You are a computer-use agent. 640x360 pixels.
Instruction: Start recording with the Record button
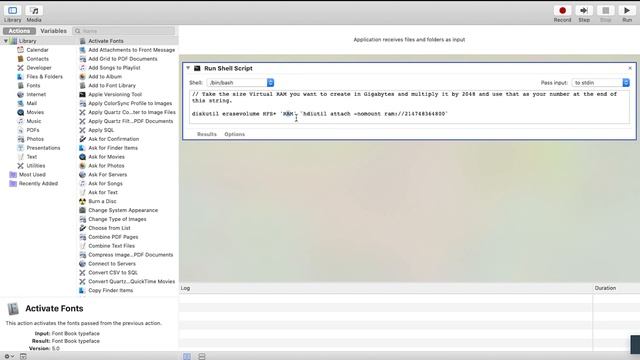click(562, 11)
